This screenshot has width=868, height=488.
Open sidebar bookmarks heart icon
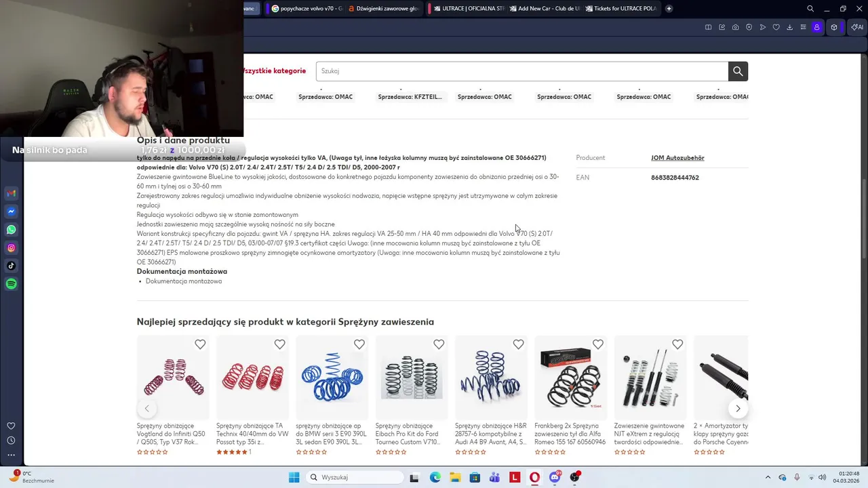[x=11, y=426]
